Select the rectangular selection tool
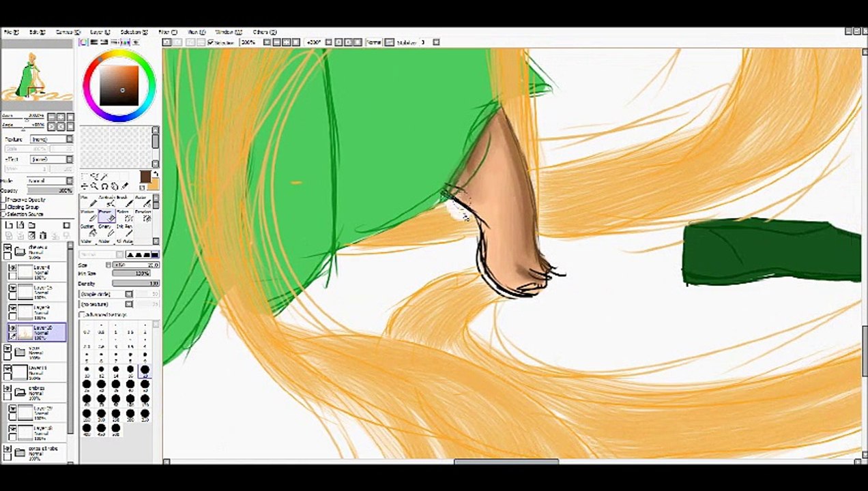 tap(85, 176)
